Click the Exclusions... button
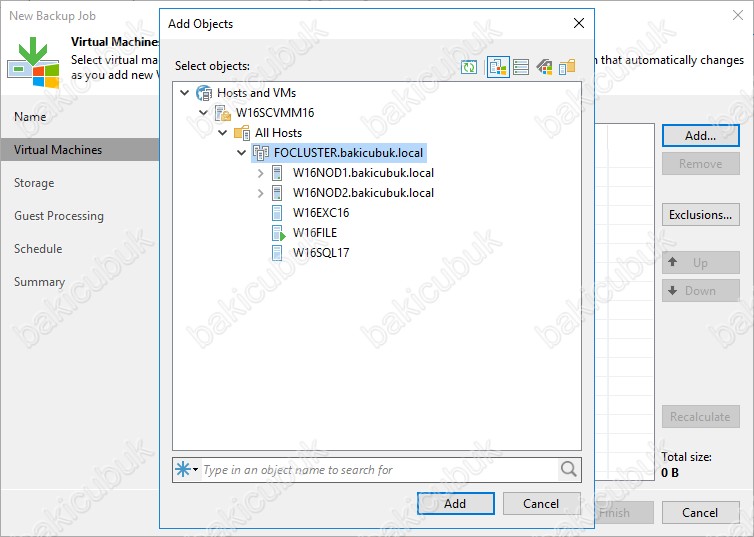754x537 pixels. tap(701, 215)
